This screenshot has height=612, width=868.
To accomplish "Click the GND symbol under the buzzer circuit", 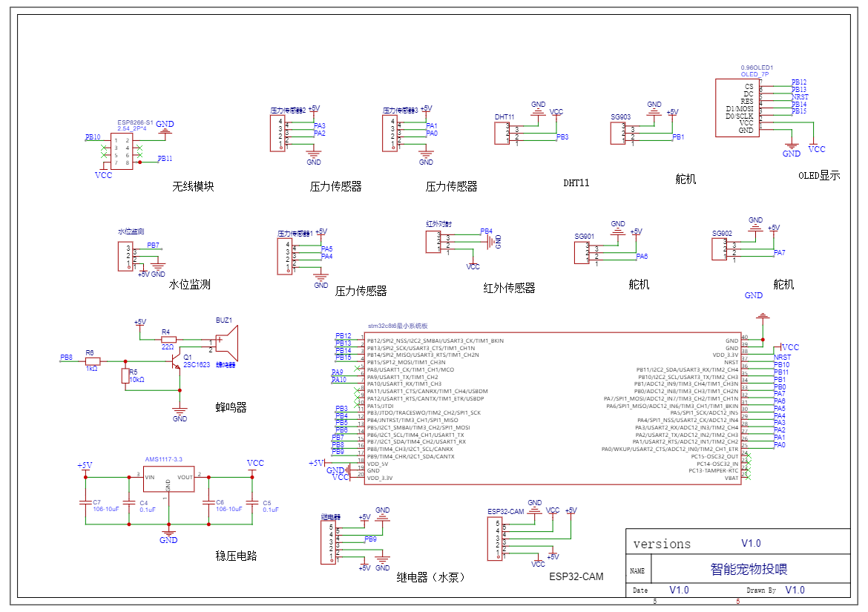I will click(180, 415).
